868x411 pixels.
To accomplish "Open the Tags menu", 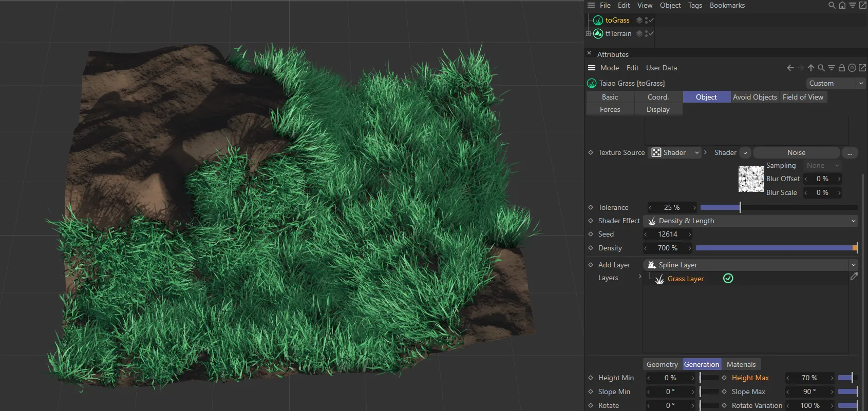I will (694, 6).
